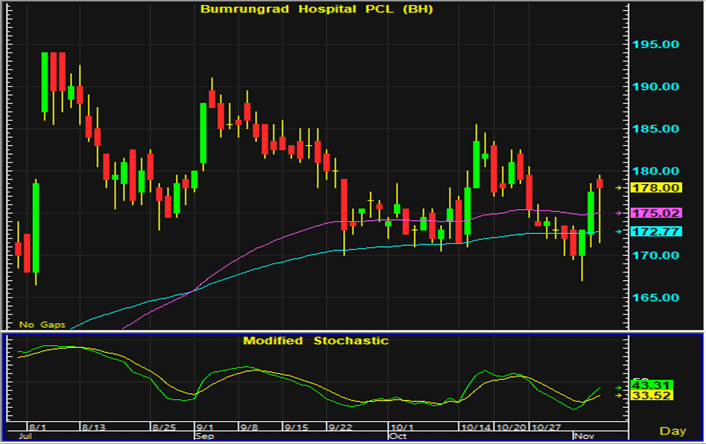Click the 9/22 date on time axis
Image resolution: width=706 pixels, height=444 pixels.
coord(341,427)
